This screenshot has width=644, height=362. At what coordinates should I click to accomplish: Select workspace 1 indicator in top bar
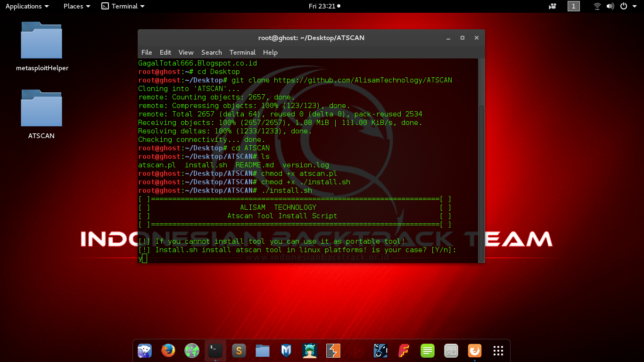pos(574,6)
